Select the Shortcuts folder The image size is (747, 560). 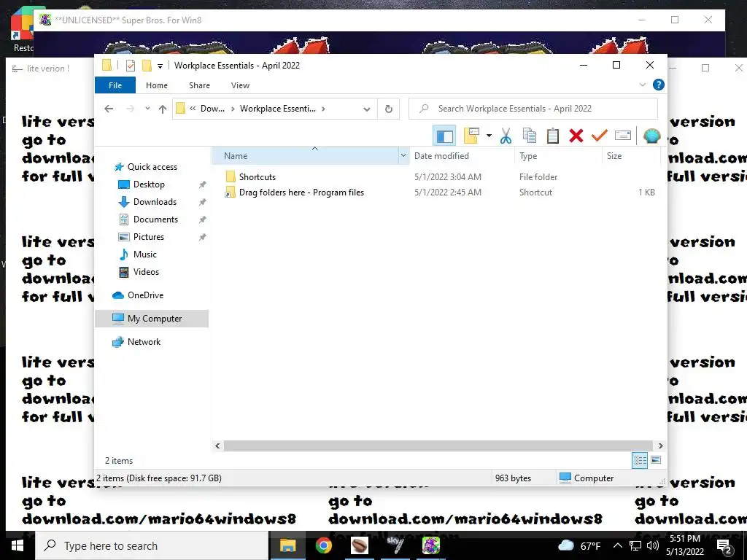pyautogui.click(x=258, y=177)
